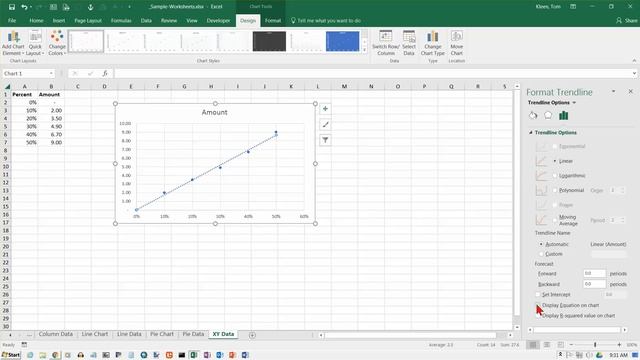Select the first chart style thumbnail
This screenshot has height=360, width=640.
point(86,41)
